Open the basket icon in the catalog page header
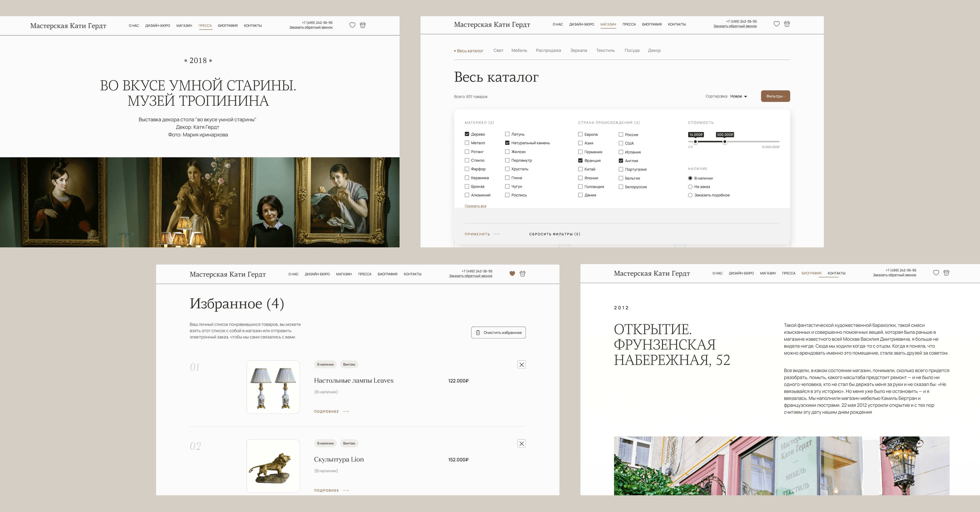 tap(787, 24)
